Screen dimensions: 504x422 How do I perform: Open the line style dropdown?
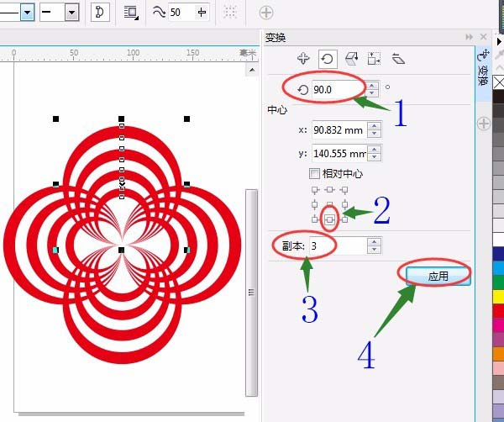point(28,13)
